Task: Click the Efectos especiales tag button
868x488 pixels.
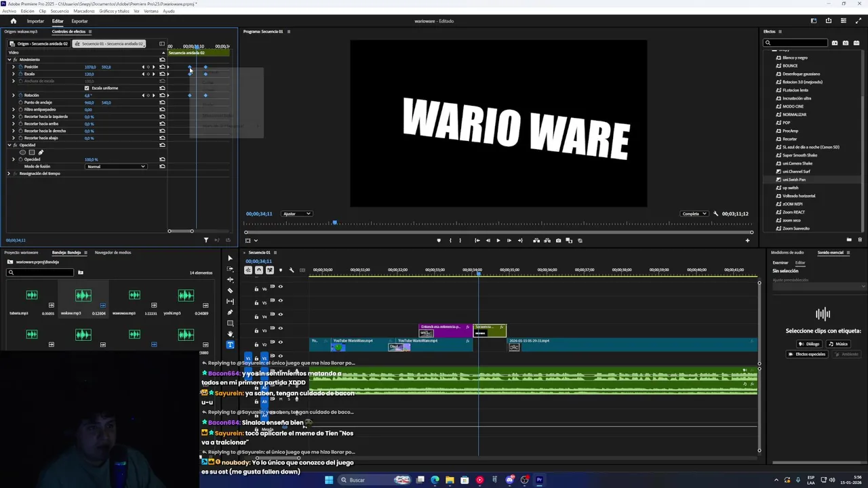Action: tap(807, 354)
